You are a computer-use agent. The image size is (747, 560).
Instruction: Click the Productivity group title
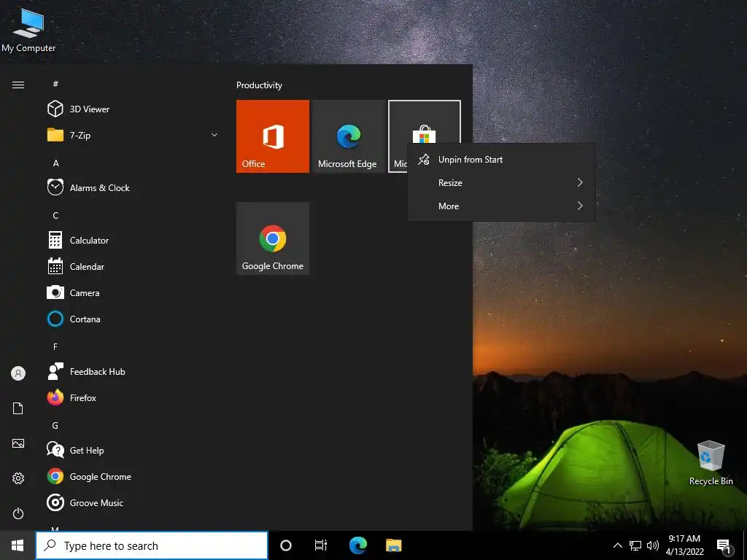[x=259, y=85]
